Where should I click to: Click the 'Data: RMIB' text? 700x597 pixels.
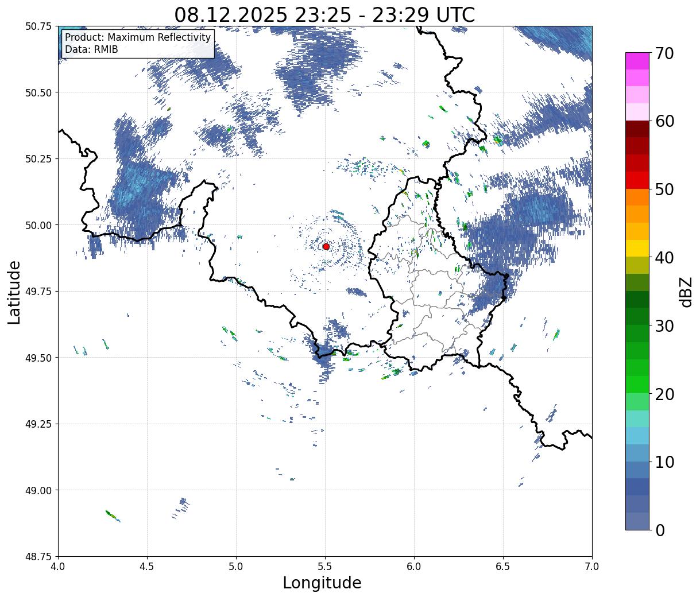91,49
